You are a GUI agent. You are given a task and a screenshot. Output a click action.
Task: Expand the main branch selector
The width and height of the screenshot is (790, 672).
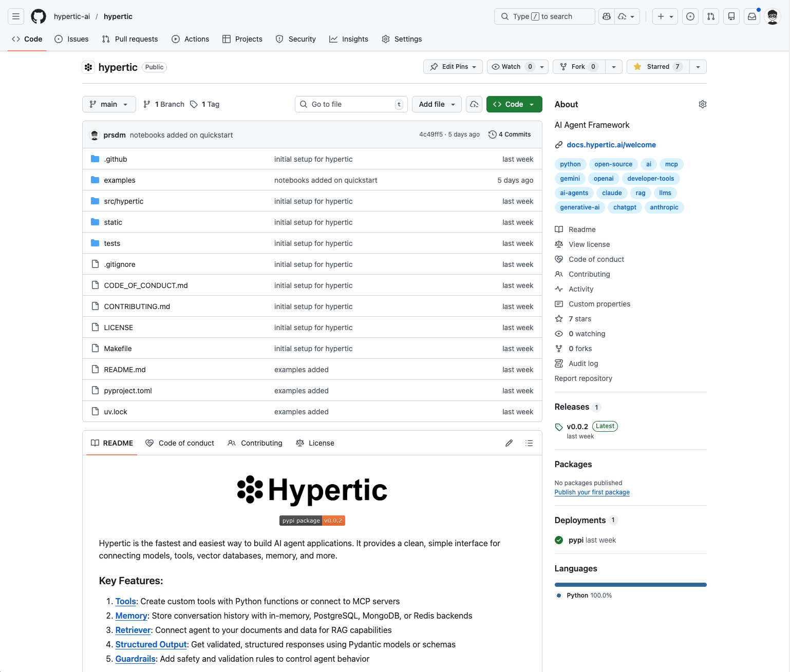[x=109, y=104]
